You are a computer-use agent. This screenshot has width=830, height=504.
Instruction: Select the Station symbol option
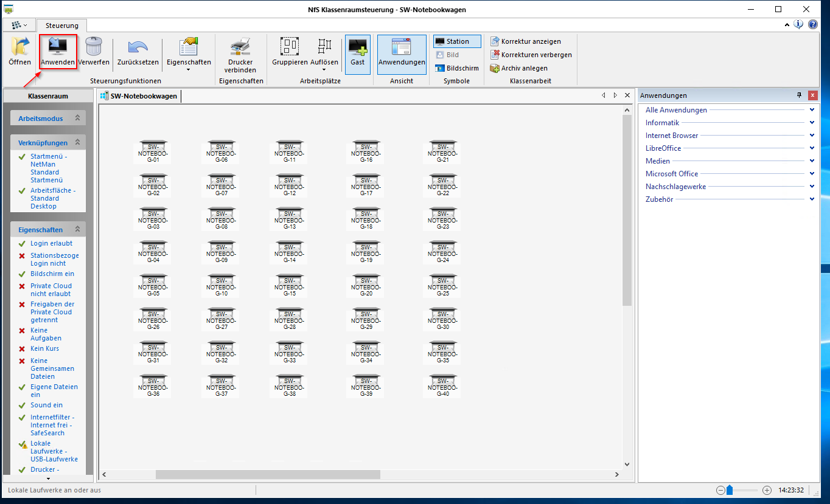pos(457,41)
